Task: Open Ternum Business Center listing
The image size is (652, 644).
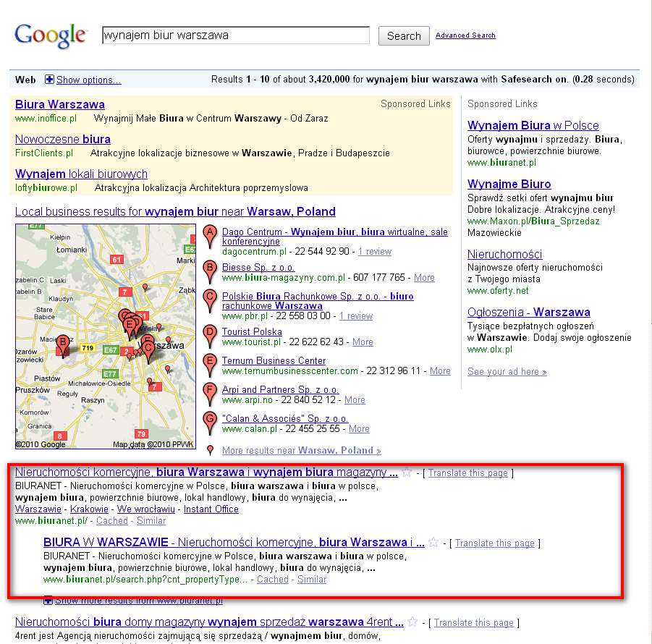Action: (x=274, y=361)
